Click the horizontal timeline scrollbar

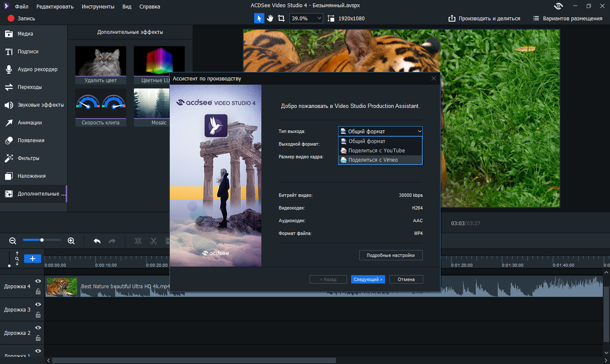pos(194,360)
